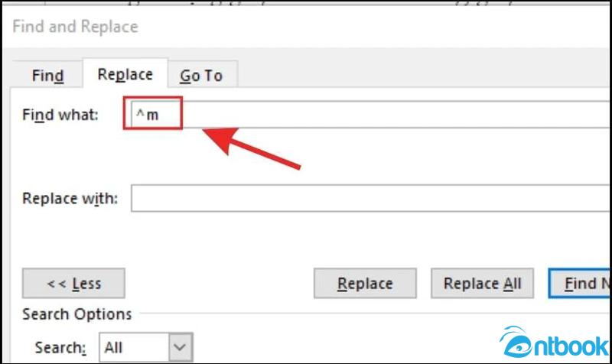This screenshot has width=612, height=364.
Task: Switch to the Find tab
Action: (x=47, y=75)
